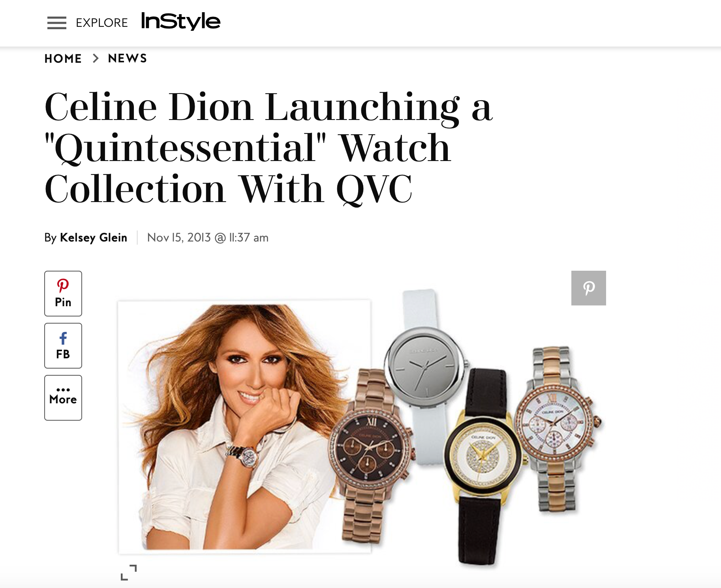This screenshot has width=721, height=588.
Task: Navigate to HOME breadcrumb
Action: click(63, 59)
